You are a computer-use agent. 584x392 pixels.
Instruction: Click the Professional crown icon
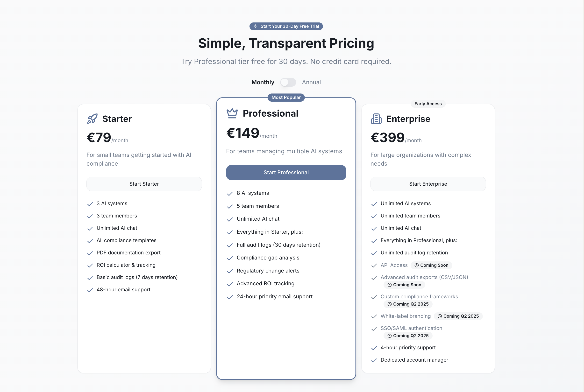[232, 113]
